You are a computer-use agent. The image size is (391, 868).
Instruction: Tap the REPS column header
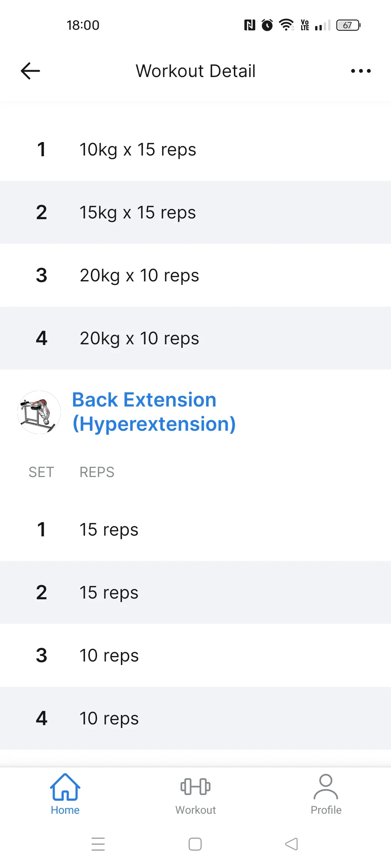point(97,472)
